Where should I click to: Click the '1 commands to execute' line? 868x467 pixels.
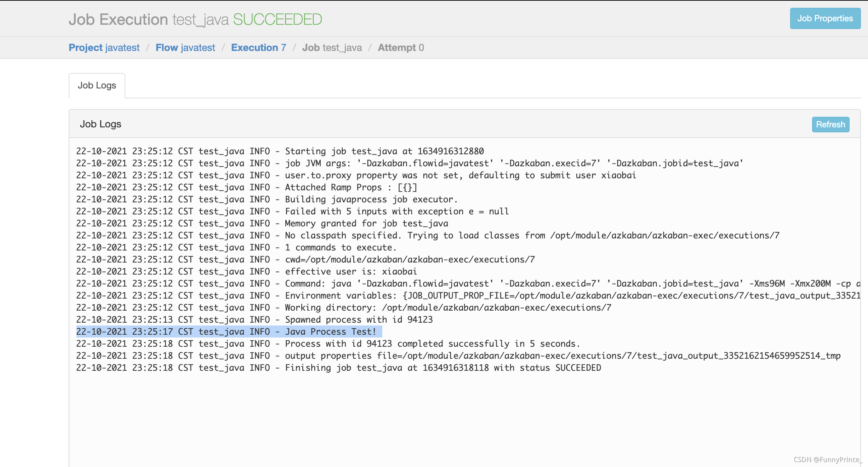[236, 248]
